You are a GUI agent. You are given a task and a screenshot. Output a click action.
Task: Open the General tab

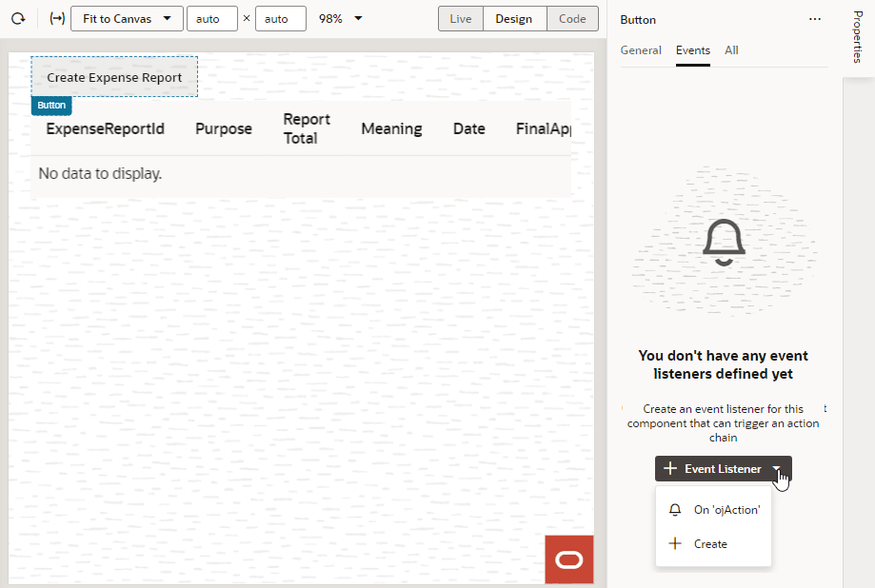tap(641, 50)
